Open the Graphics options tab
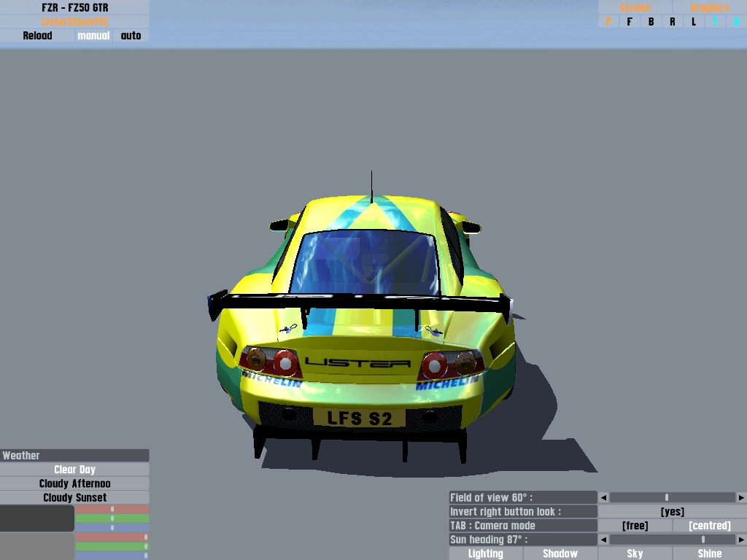The image size is (747, 560). [x=710, y=7]
